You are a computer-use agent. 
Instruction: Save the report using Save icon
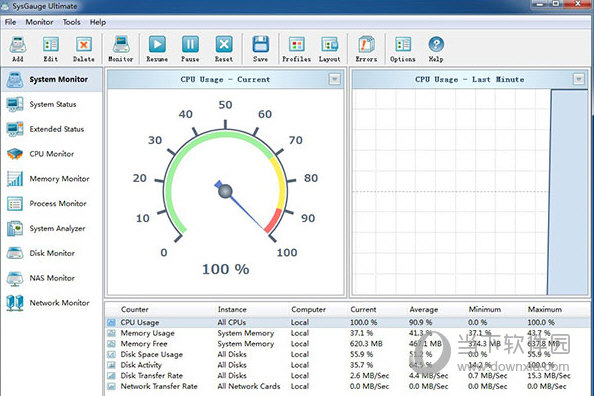pyautogui.click(x=260, y=49)
